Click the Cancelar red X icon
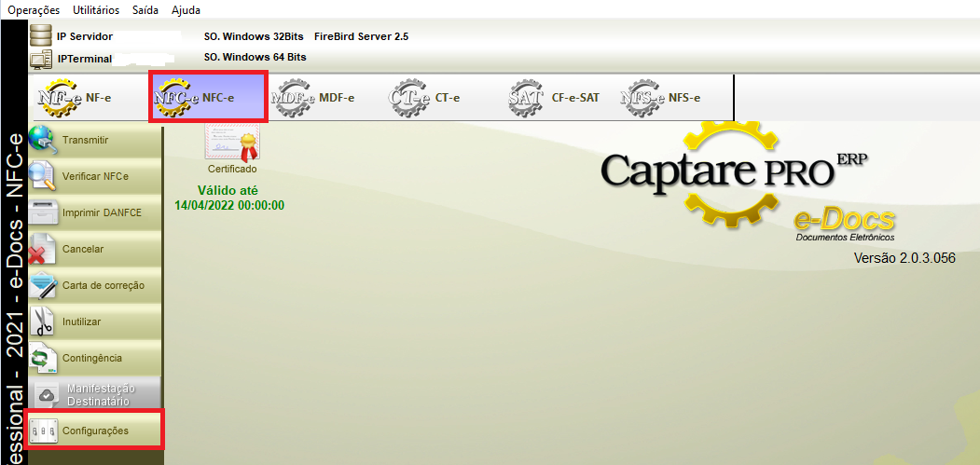Viewport: 980px width, 465px height. pyautogui.click(x=43, y=249)
